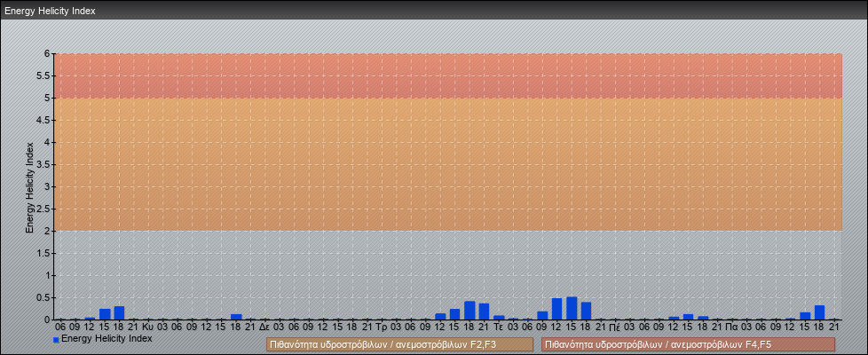Viewport: 868px width, 355px height.
Task: Click the 'Πέ' day label on the x-axis
Action: coord(614,327)
